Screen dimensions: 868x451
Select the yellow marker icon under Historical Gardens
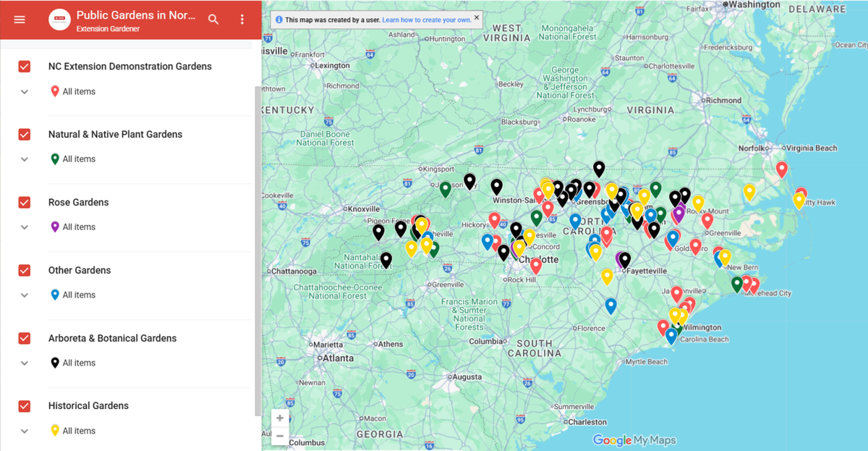click(x=54, y=430)
